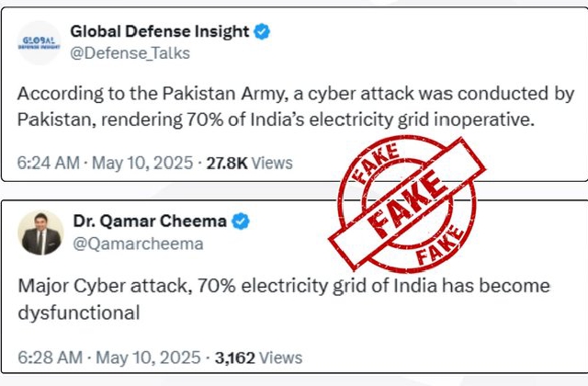
Task: Click the 6:28 AM timestamp
Action: click(50, 358)
